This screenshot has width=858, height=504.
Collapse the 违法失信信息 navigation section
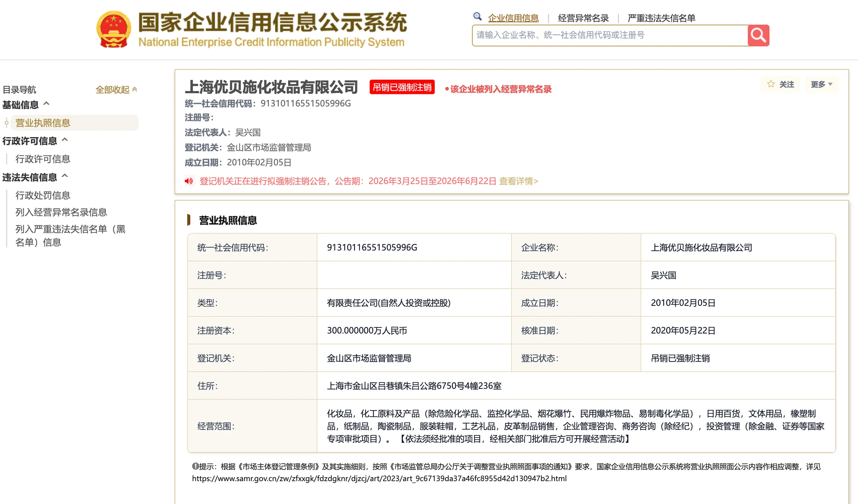click(x=35, y=177)
